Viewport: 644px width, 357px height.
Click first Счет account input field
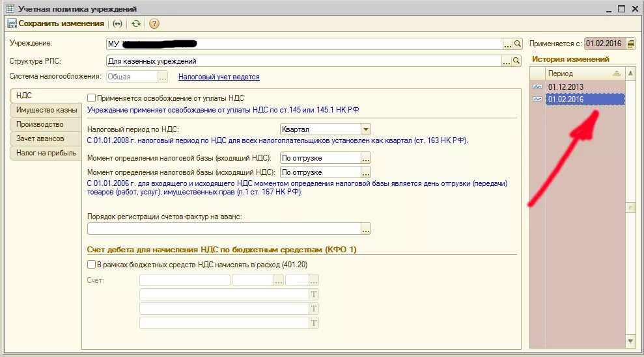[185, 280]
